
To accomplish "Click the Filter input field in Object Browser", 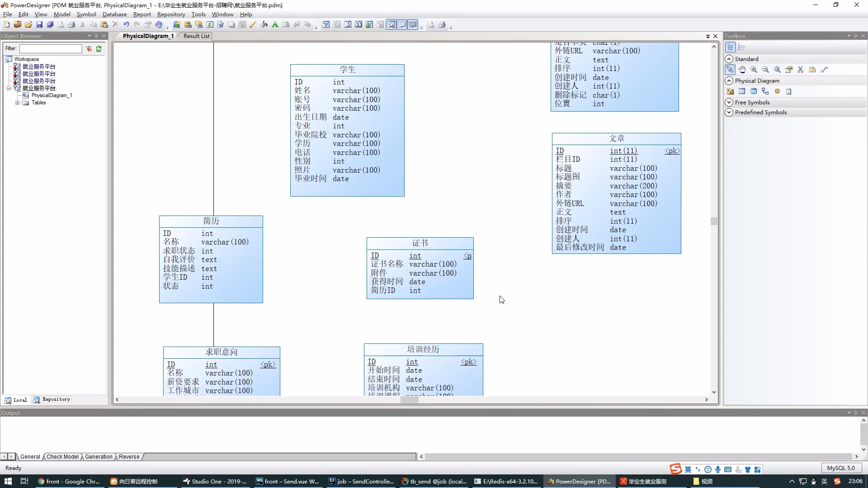I will click(x=51, y=49).
